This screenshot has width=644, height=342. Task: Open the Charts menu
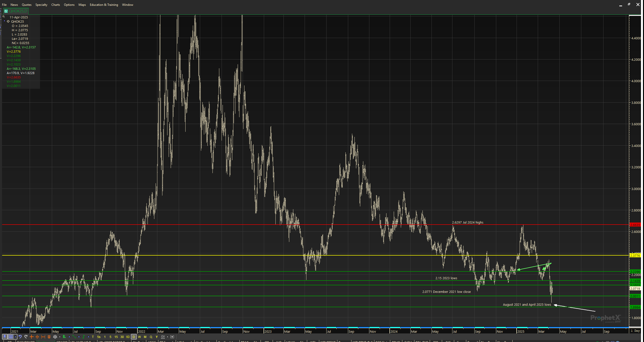click(x=55, y=5)
